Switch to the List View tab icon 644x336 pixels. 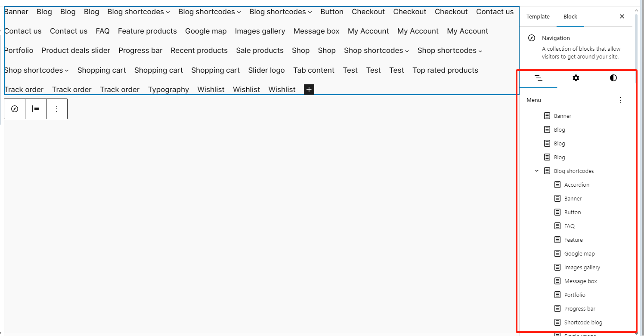[x=538, y=78]
